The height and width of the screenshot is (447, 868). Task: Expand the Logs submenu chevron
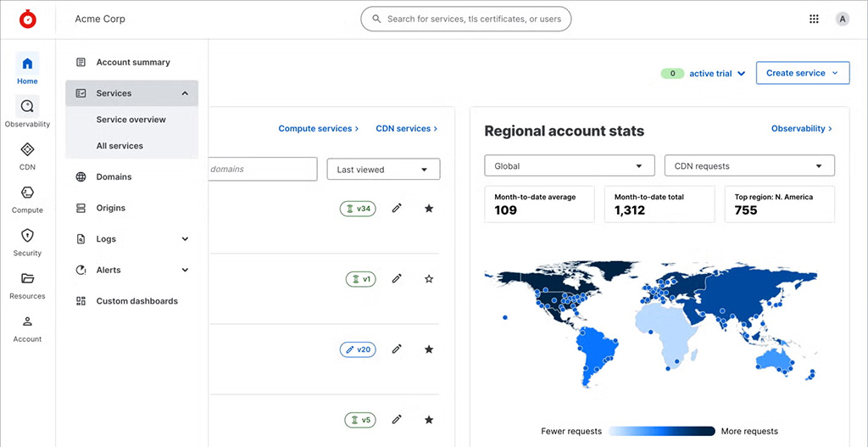coord(185,238)
